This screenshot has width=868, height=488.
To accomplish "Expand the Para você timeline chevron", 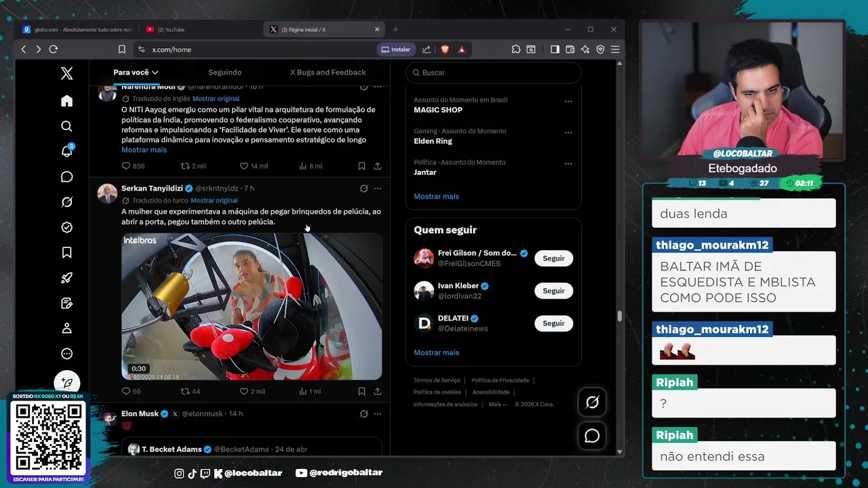I will pyautogui.click(x=155, y=73).
